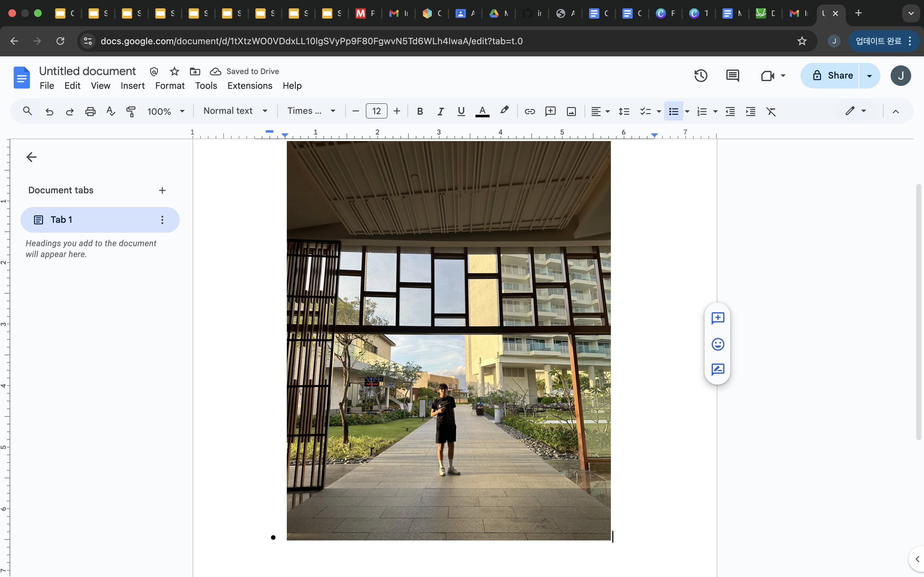This screenshot has height=577, width=924.
Task: Click the clear formatting icon
Action: (771, 112)
